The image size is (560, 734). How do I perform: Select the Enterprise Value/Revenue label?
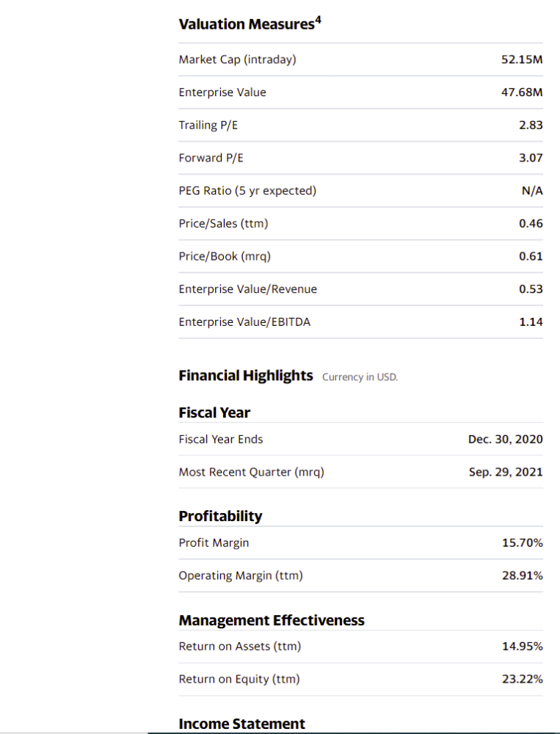248,289
